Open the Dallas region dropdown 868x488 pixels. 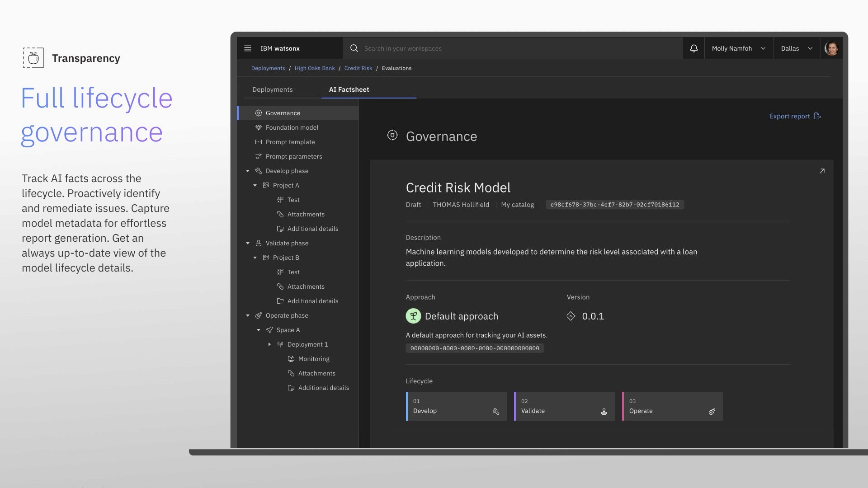(796, 48)
